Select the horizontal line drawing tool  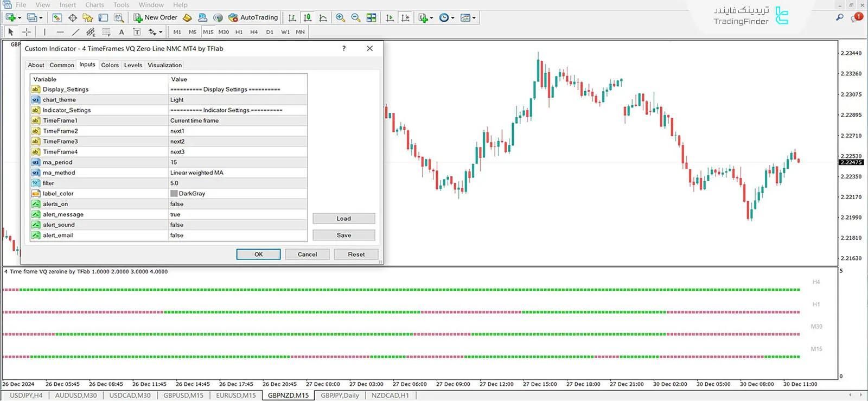(60, 32)
